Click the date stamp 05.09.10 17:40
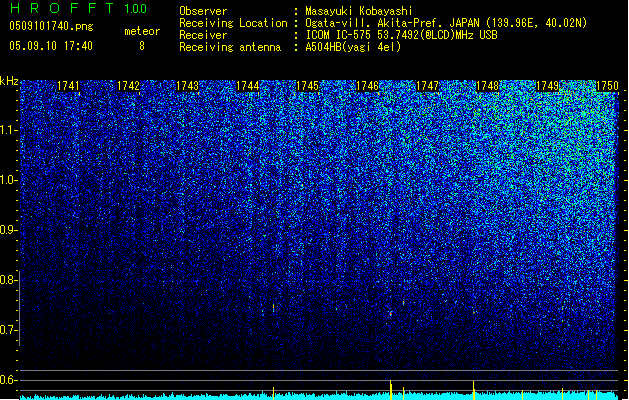The image size is (629, 400). (51, 46)
